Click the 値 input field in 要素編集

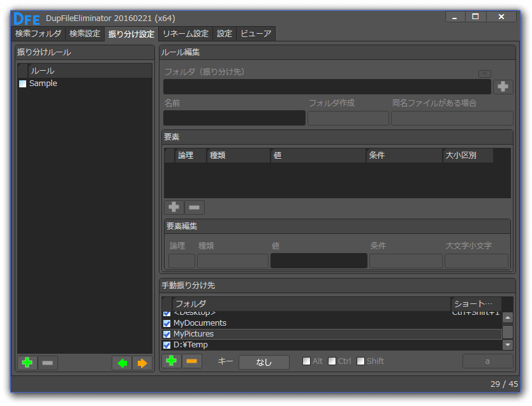click(x=319, y=261)
